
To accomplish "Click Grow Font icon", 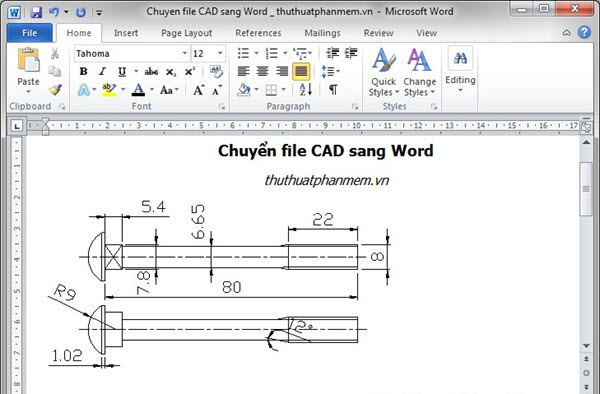I will tap(198, 90).
